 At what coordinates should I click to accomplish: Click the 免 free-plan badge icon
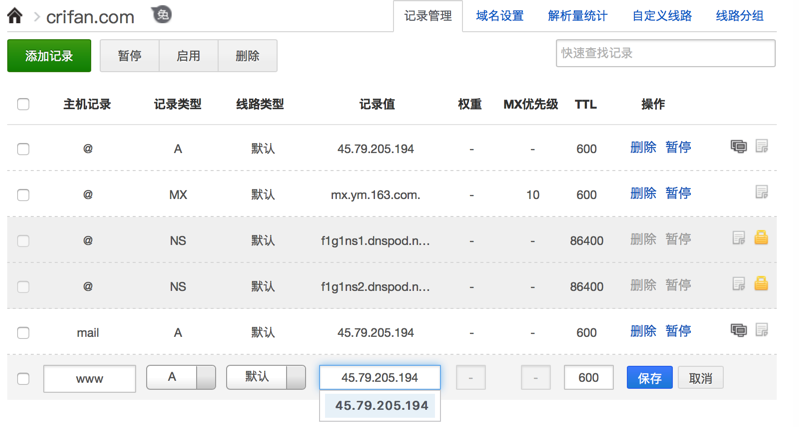click(162, 15)
